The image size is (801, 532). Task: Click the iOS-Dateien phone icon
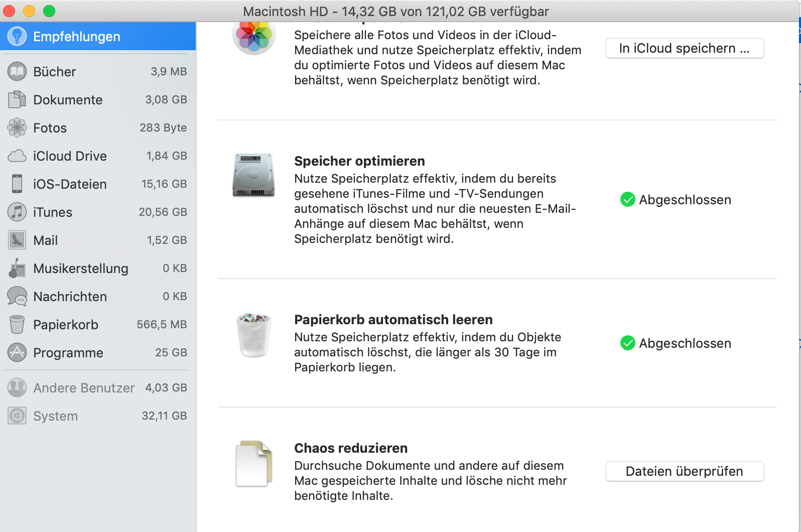coord(17,184)
